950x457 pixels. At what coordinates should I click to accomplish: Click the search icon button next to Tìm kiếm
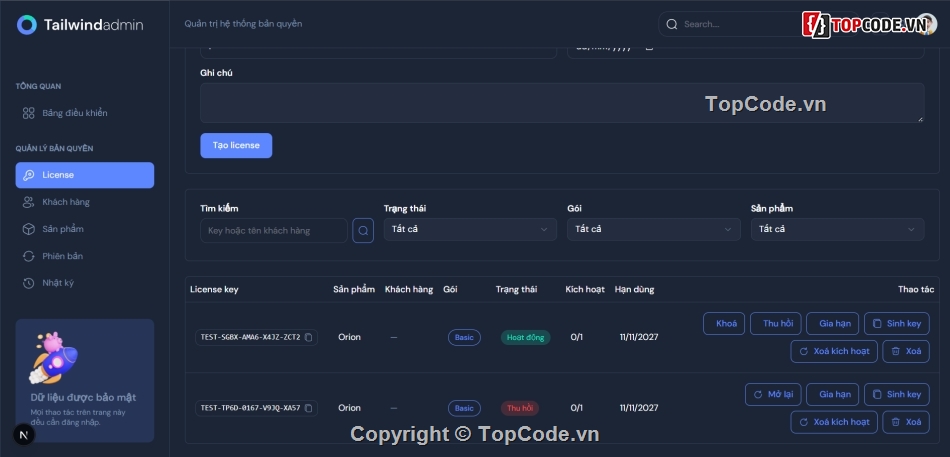[x=363, y=231]
